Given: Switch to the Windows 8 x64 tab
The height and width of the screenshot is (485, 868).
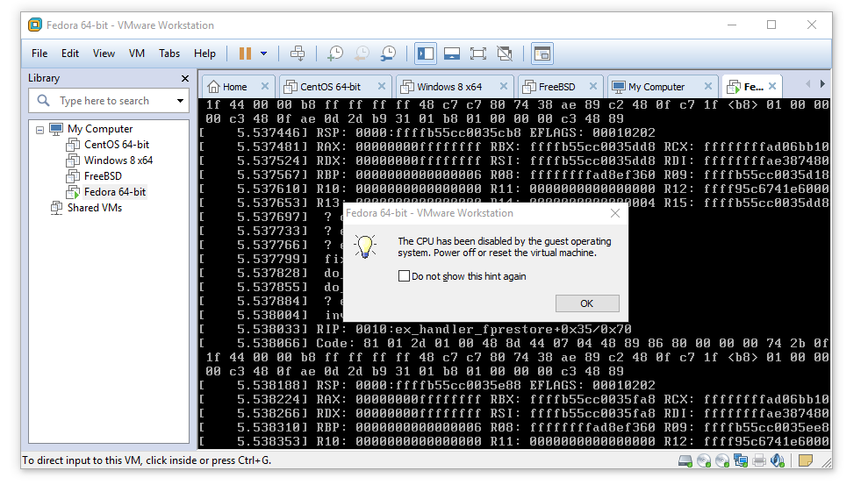Looking at the screenshot, I should coord(449,87).
